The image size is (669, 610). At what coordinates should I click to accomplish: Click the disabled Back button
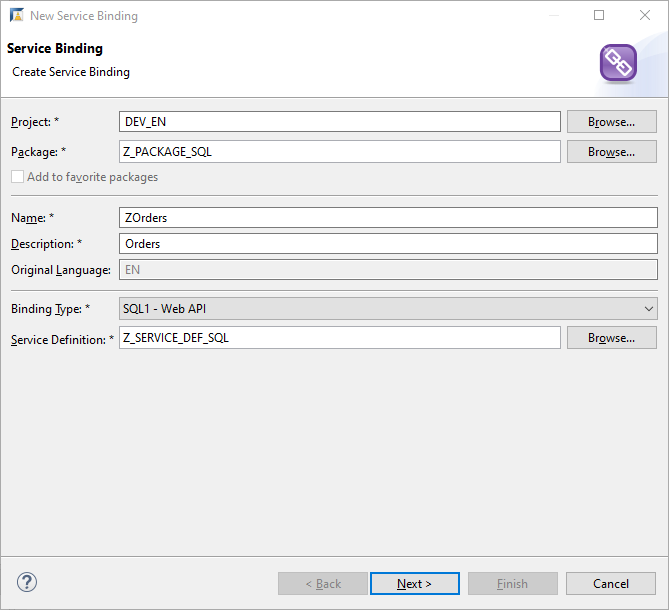(x=323, y=584)
